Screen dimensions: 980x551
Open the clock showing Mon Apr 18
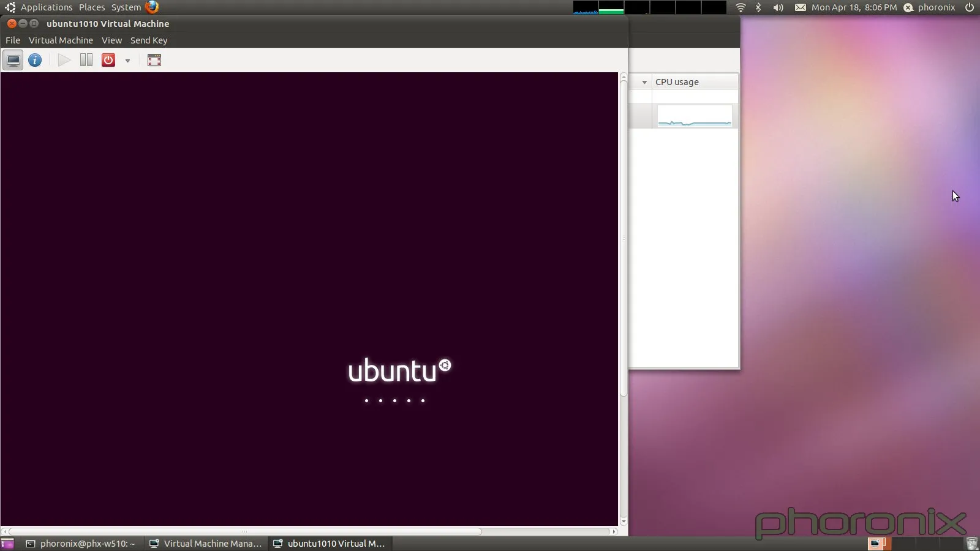854,7
